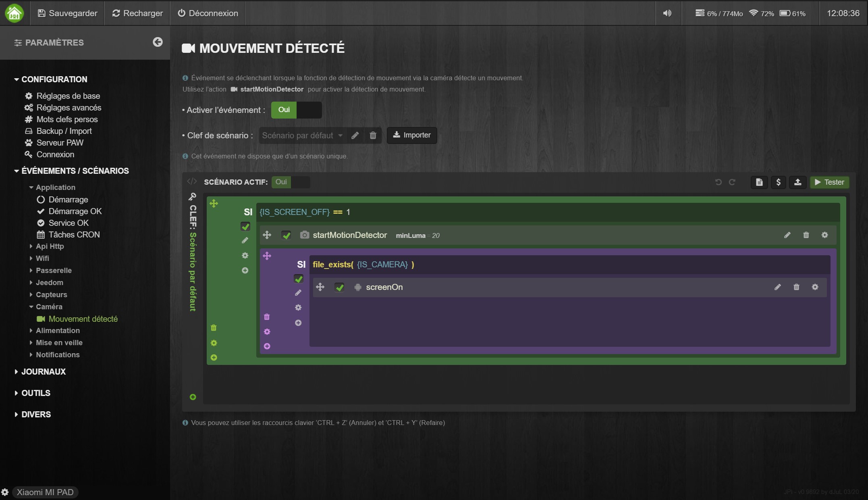Image resolution: width=868 pixels, height=500 pixels.
Task: Toggle the Scénario actif switch
Action: coord(291,182)
